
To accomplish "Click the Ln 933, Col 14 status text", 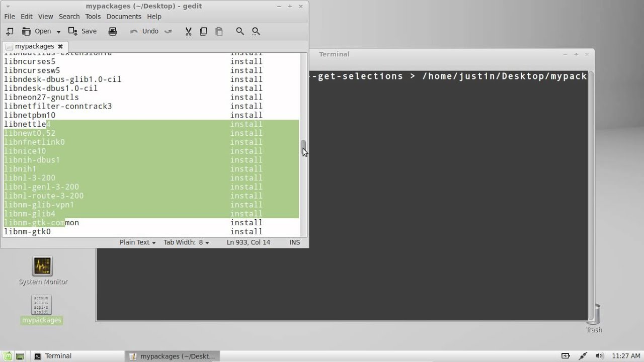I will point(249,242).
